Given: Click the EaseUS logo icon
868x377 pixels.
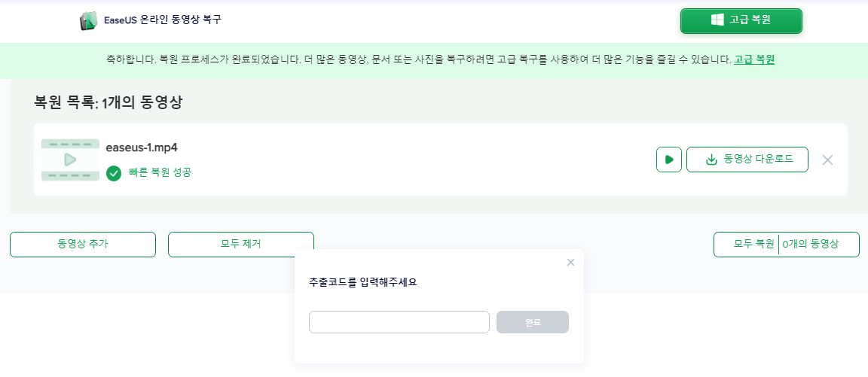Looking at the screenshot, I should pos(88,21).
